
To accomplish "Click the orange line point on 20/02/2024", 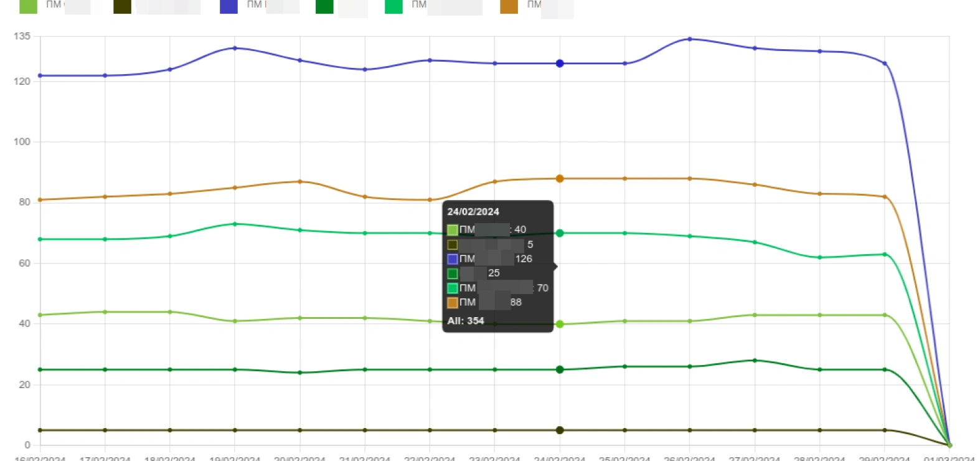I will click(300, 182).
